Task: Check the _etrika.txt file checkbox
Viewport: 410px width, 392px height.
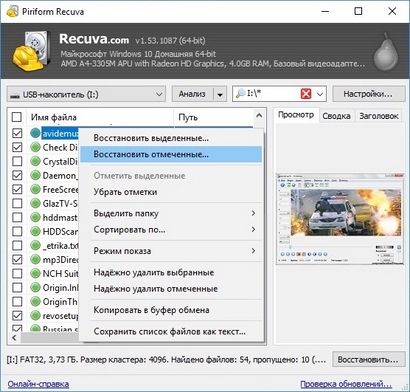Action: click(17, 245)
